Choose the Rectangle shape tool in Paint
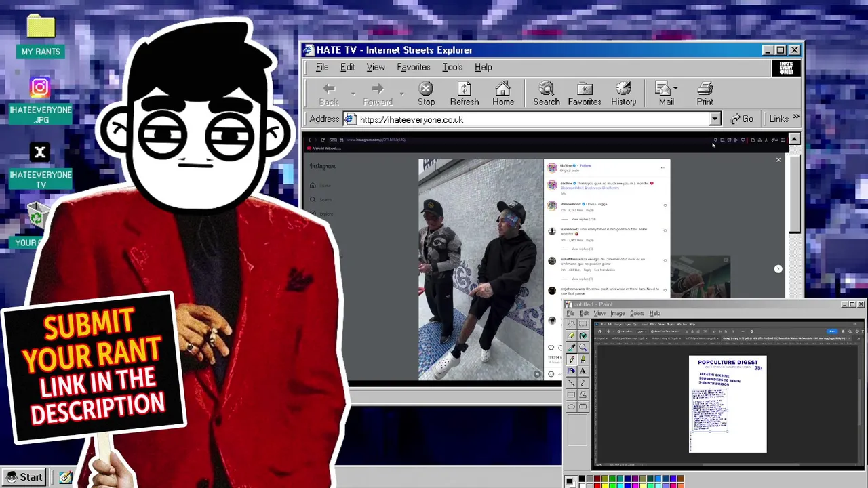The width and height of the screenshot is (868, 488). [x=572, y=394]
